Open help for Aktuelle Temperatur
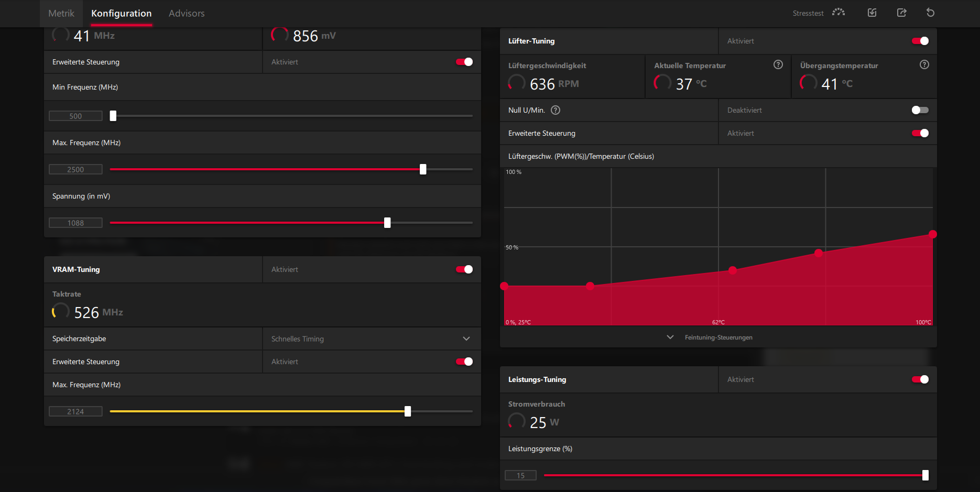 [x=778, y=64]
